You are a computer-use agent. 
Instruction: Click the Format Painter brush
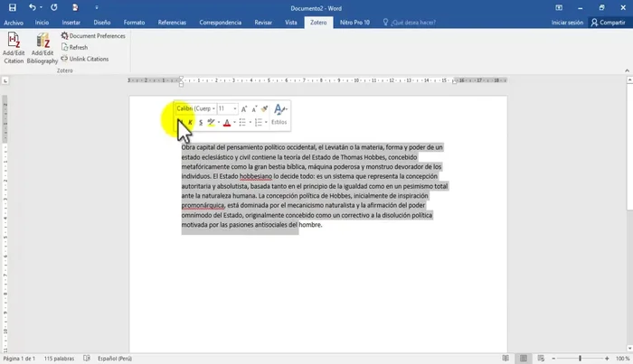[x=264, y=108]
